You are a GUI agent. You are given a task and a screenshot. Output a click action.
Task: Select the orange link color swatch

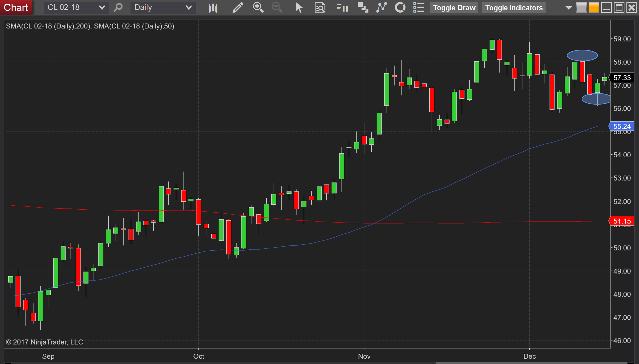click(x=594, y=8)
